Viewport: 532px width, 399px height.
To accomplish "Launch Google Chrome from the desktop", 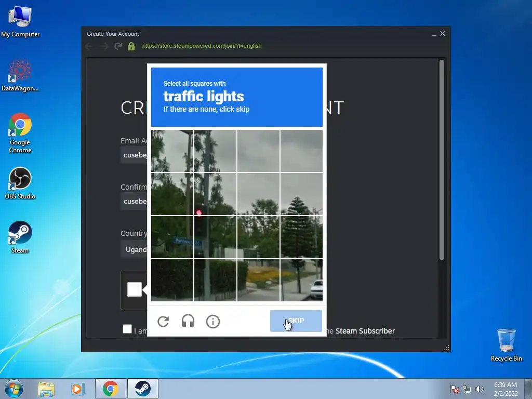I will 20,133.
